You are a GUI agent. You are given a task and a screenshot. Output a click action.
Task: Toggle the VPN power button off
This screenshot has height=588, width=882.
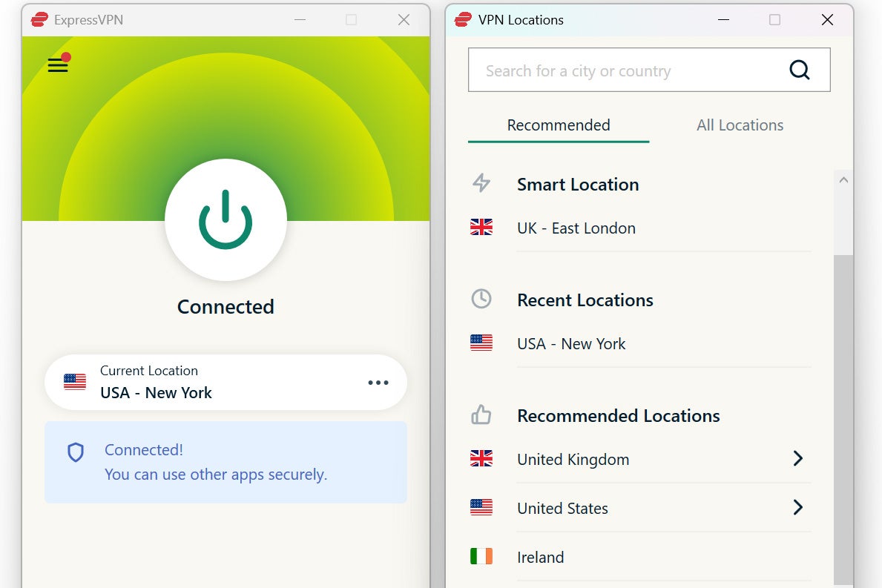coord(226,219)
